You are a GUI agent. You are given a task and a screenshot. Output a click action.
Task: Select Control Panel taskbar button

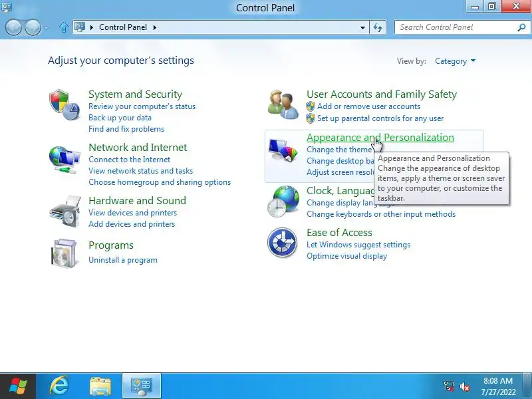tap(142, 386)
